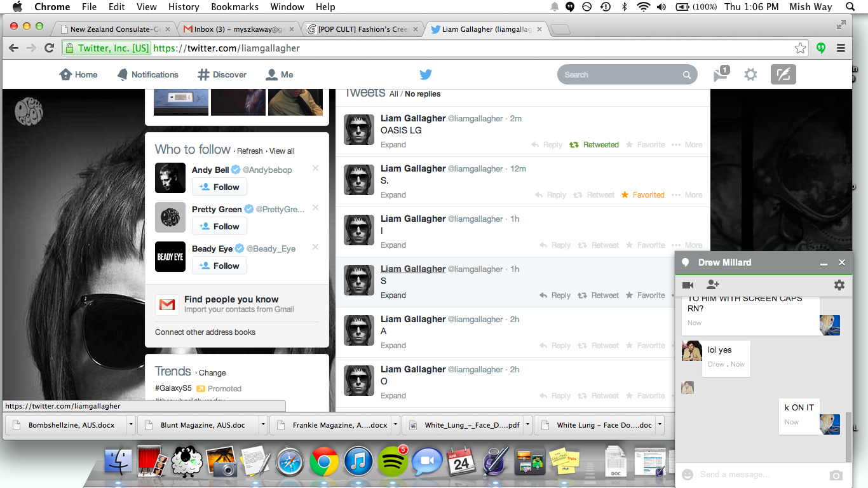Follow Andy Bell
This screenshot has height=488, width=868.
click(x=219, y=186)
